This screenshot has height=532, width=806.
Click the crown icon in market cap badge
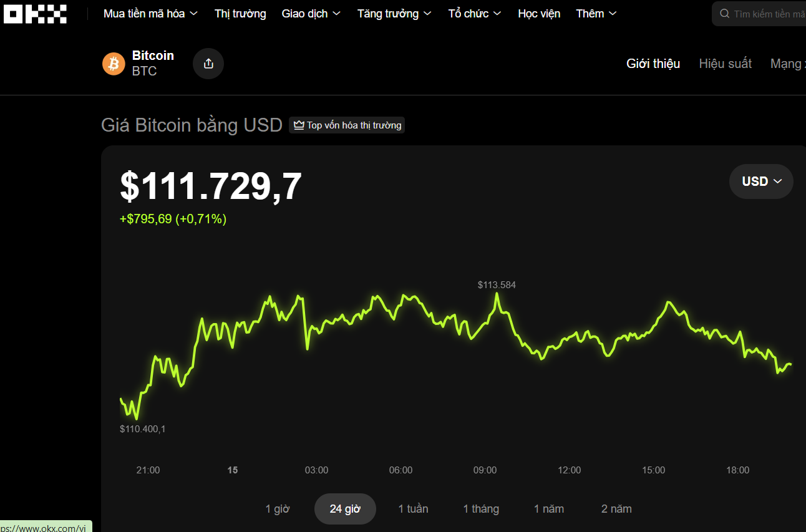tap(299, 125)
